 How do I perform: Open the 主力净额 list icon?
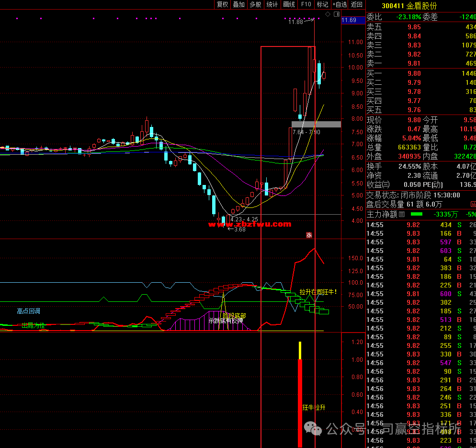pyautogui.click(x=402, y=215)
